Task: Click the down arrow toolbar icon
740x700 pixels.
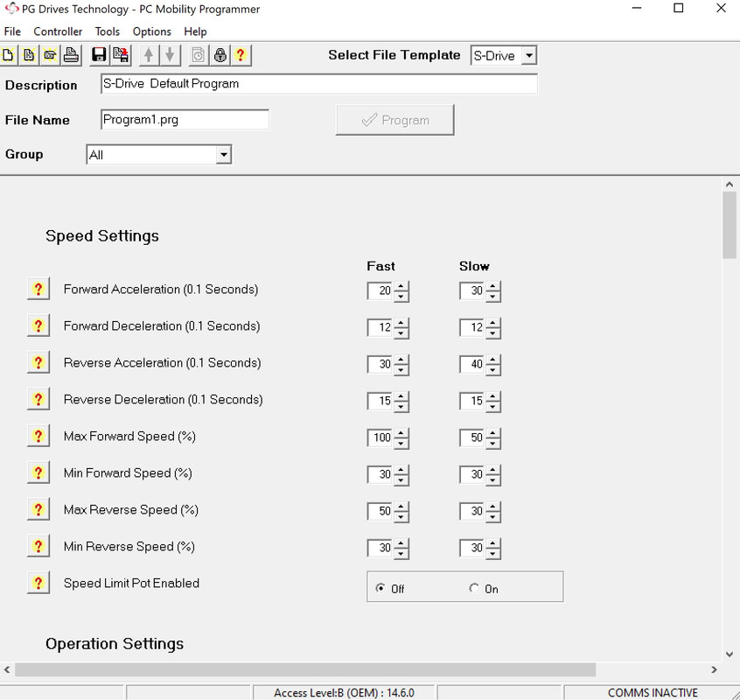Action: pos(170,55)
